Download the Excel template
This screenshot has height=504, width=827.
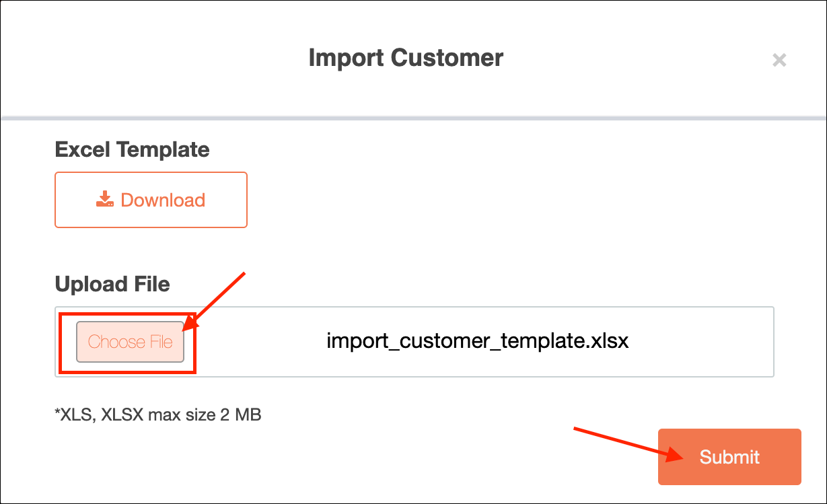click(151, 200)
